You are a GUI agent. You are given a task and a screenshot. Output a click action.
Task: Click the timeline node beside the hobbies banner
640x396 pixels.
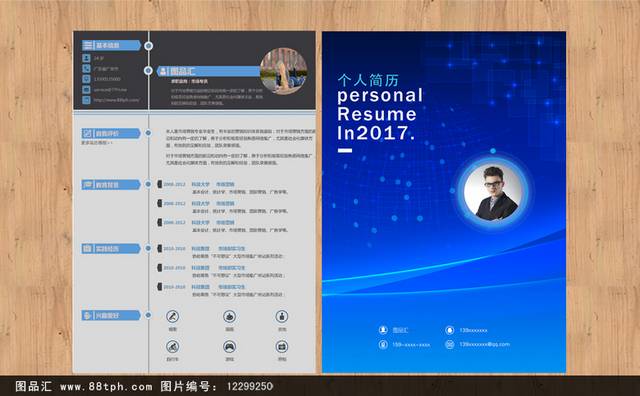148,315
